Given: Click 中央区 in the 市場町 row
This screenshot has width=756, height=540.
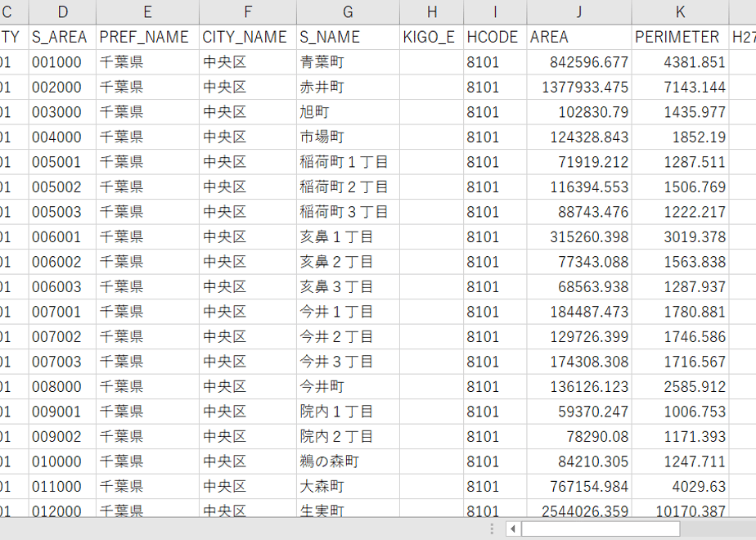Looking at the screenshot, I should coord(248,137).
